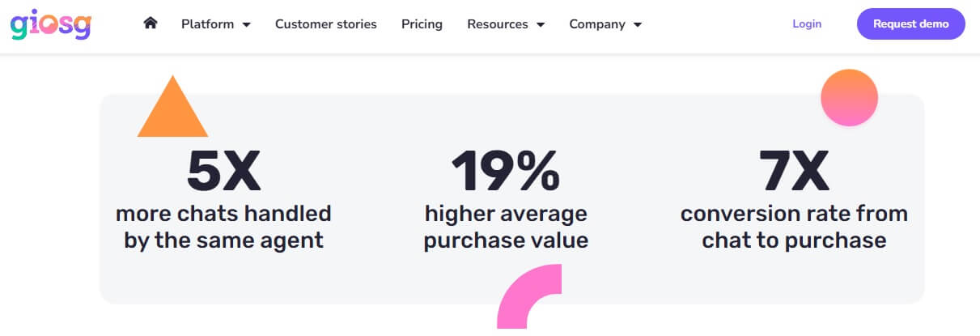Click the Login link
This screenshot has height=336, width=980.
tap(807, 24)
